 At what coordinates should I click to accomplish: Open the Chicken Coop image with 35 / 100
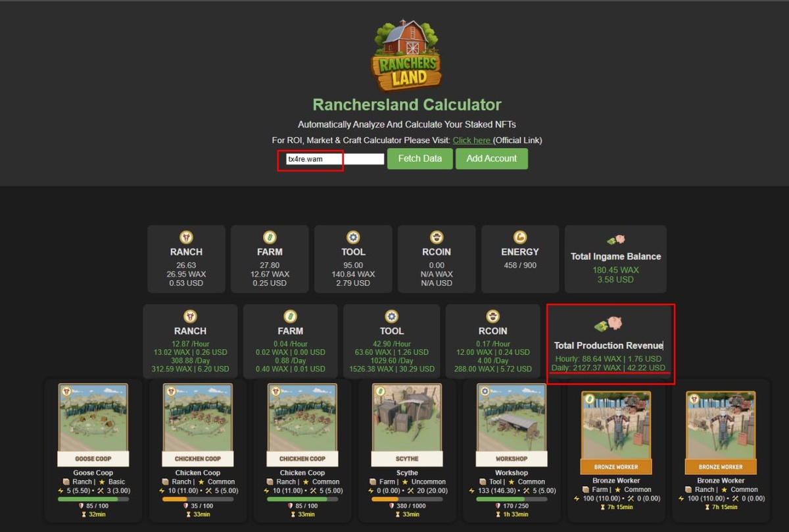pyautogui.click(x=197, y=425)
